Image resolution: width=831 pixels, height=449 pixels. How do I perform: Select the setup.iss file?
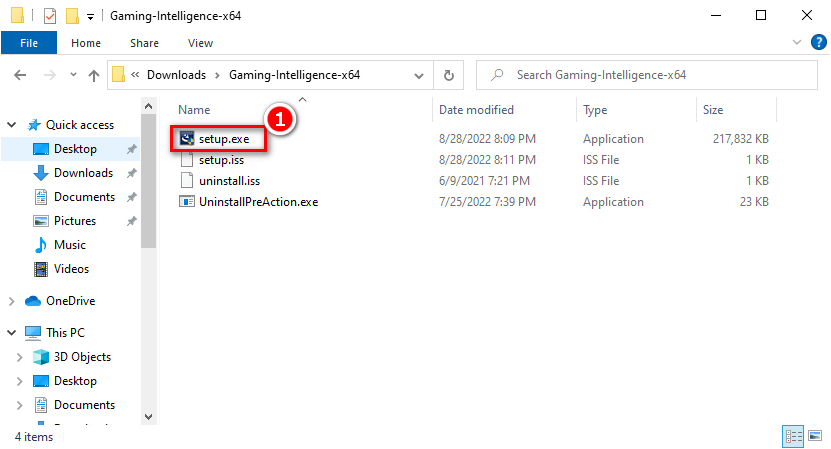click(221, 160)
